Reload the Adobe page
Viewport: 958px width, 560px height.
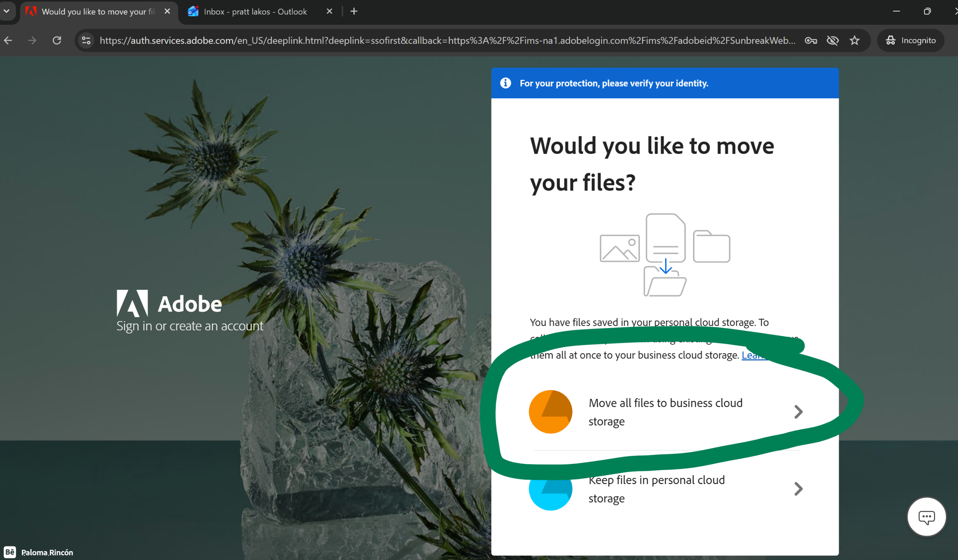pyautogui.click(x=57, y=40)
